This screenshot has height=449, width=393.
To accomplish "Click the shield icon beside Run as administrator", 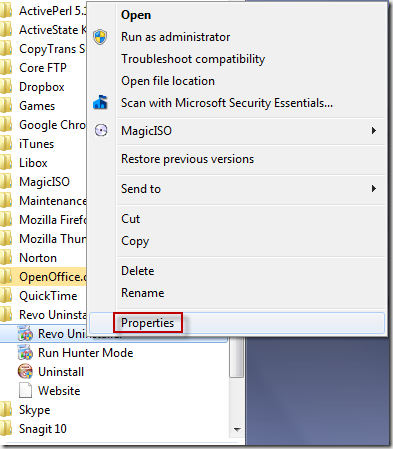I will [100, 37].
